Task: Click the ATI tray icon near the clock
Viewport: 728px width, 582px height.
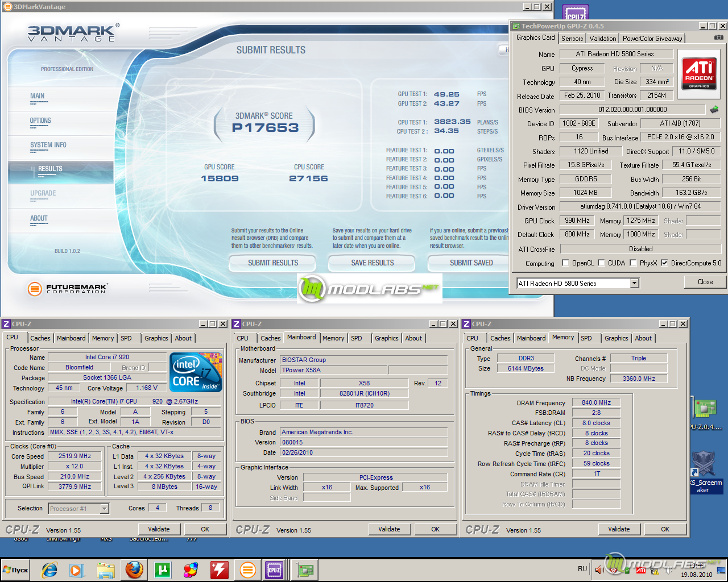Action: point(641,570)
